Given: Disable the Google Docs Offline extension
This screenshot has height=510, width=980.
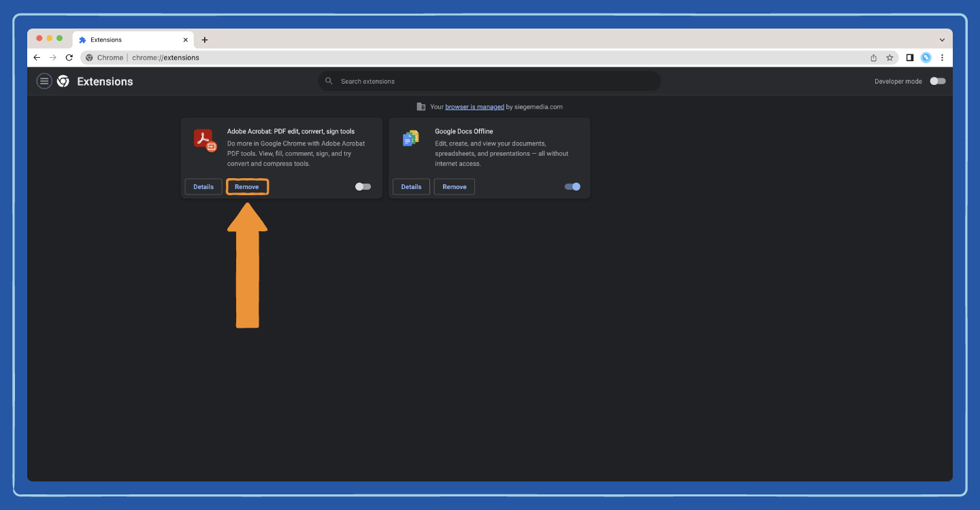Looking at the screenshot, I should [571, 186].
